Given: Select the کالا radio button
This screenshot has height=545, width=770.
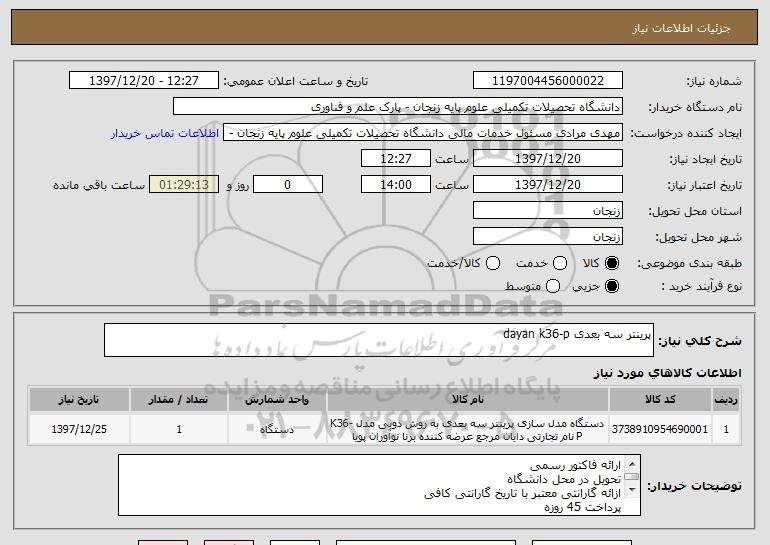Looking at the screenshot, I should pos(612,263).
